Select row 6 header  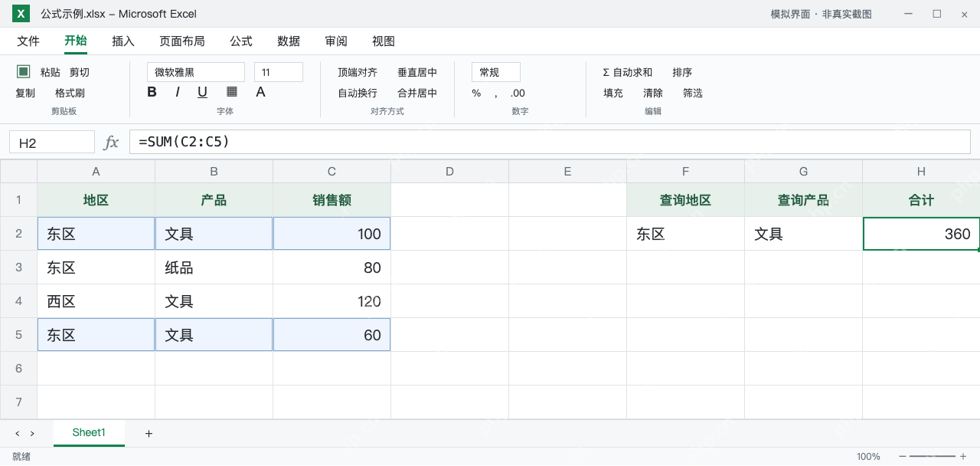18,369
